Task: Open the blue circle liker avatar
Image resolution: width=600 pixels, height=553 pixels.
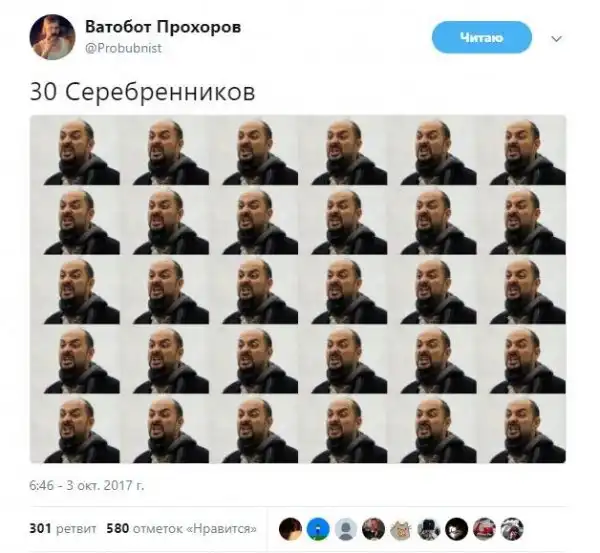Action: pyautogui.click(x=318, y=529)
